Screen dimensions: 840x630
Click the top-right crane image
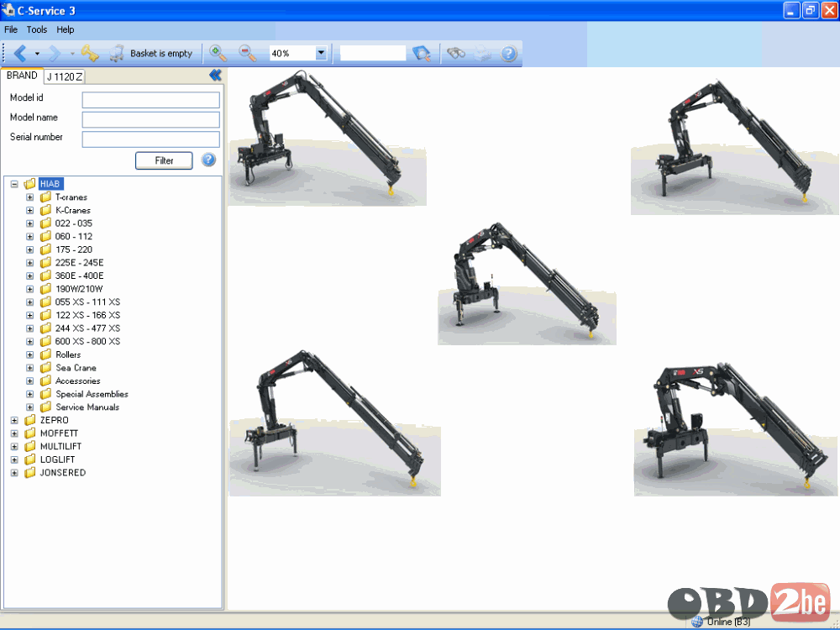coord(735,145)
